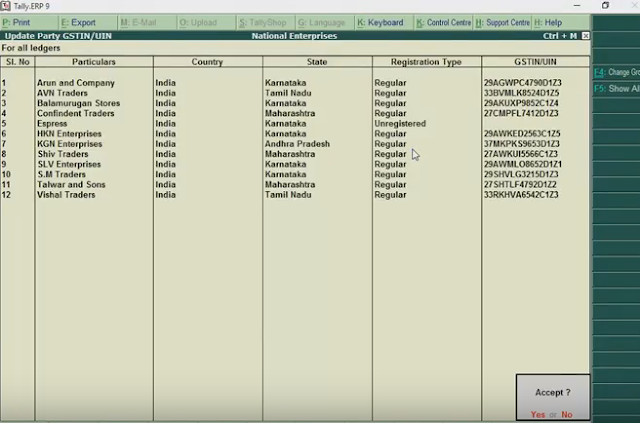The width and height of the screenshot is (640, 423).
Task: Open the Control Centre
Action: [443, 22]
